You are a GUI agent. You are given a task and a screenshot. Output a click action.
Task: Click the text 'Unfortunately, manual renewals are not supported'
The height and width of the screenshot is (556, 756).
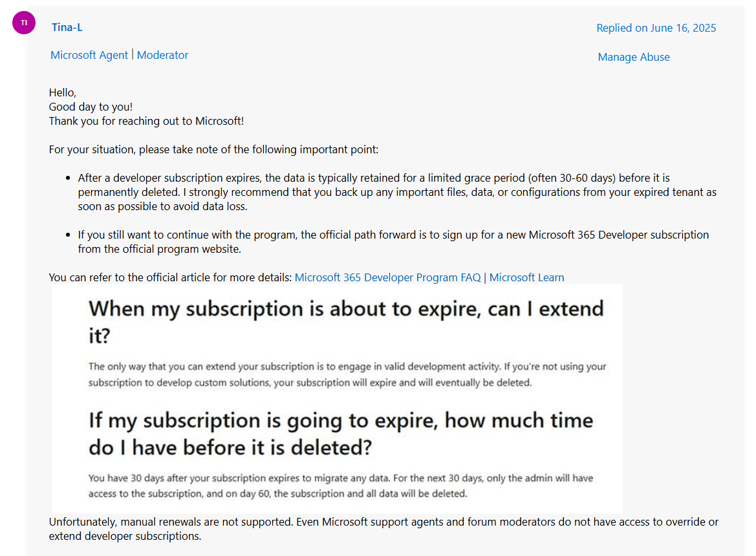[x=383, y=529]
